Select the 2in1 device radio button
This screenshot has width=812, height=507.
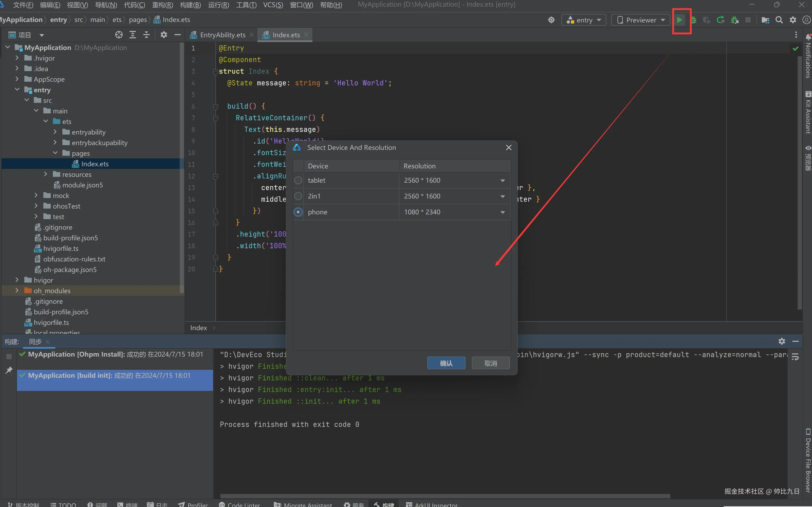[x=298, y=196]
